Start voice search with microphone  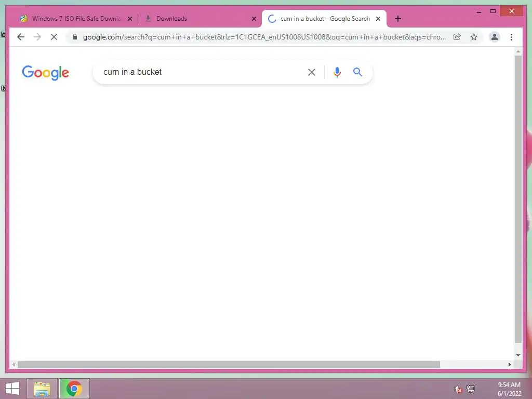337,72
